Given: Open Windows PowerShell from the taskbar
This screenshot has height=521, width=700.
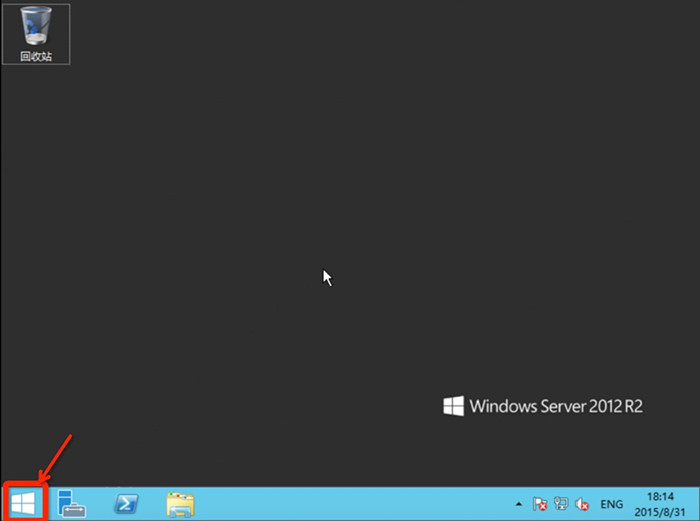Looking at the screenshot, I should pos(126,504).
